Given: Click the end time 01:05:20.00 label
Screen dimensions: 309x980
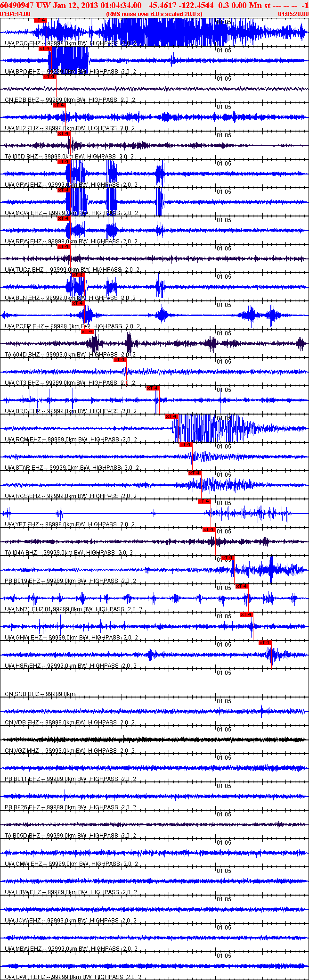Looking at the screenshot, I should click(x=293, y=14).
